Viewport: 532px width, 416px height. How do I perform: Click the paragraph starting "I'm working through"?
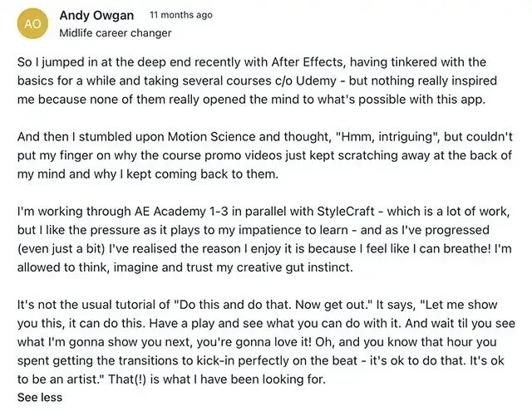click(264, 239)
